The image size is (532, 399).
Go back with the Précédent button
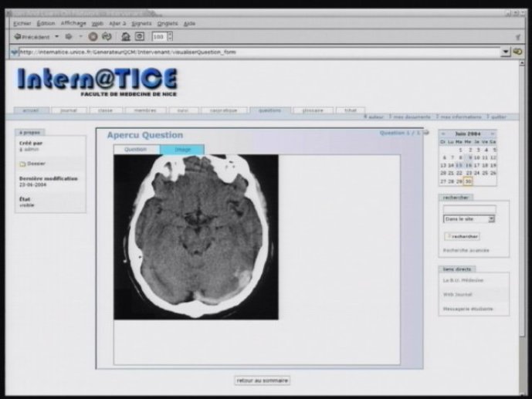pyautogui.click(x=32, y=36)
